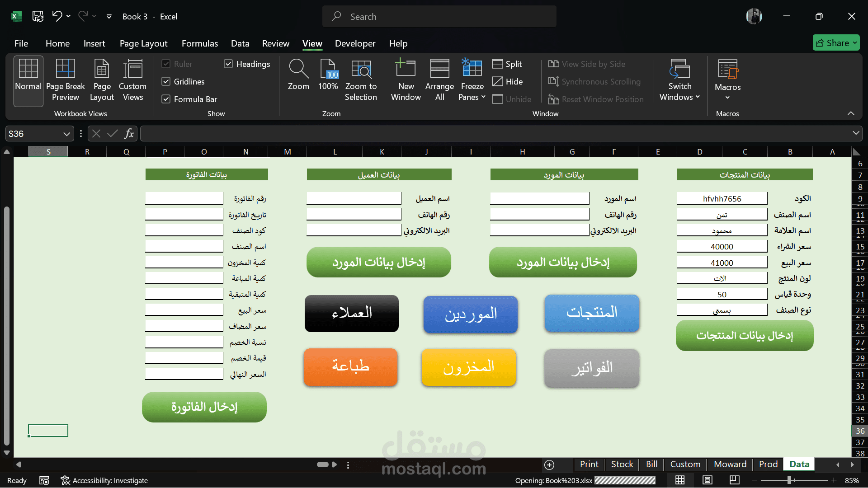Switch to the Bill sheet tab
This screenshot has width=868, height=488.
[x=651, y=464]
